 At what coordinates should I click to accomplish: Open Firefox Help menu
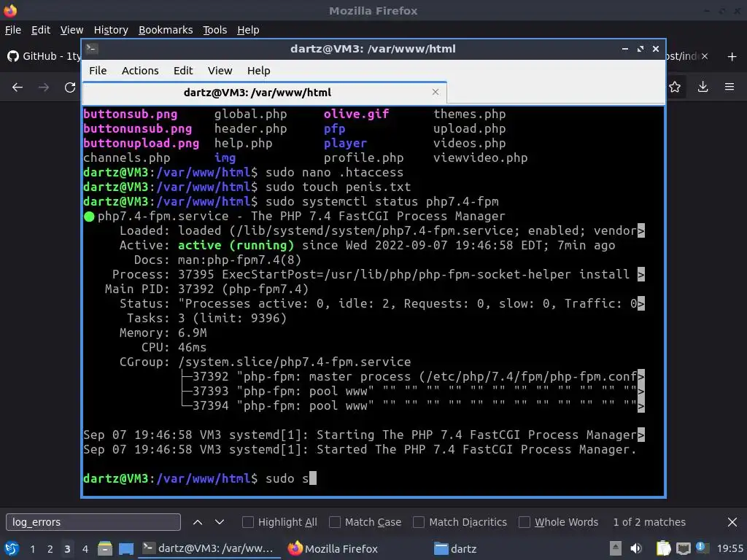tap(248, 30)
